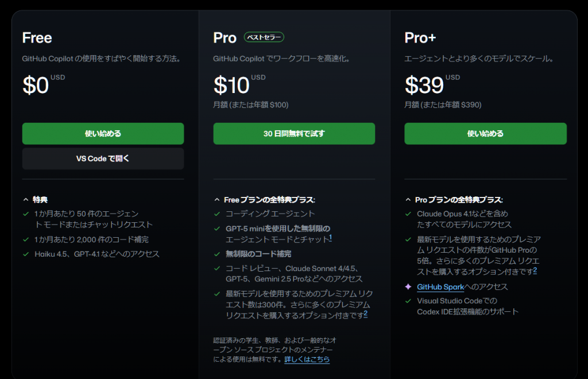Collapse the Free プランの全特典プラス list
Viewport: 588px width, 379px height.
pyautogui.click(x=217, y=200)
